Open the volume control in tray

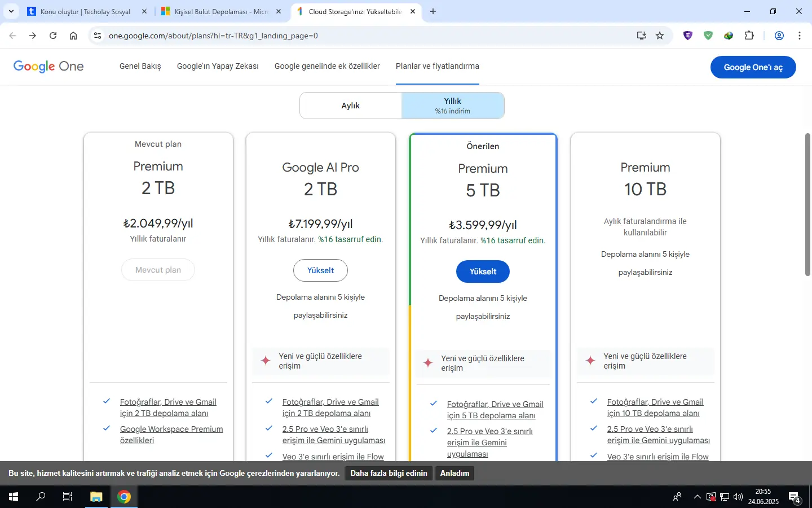click(738, 497)
